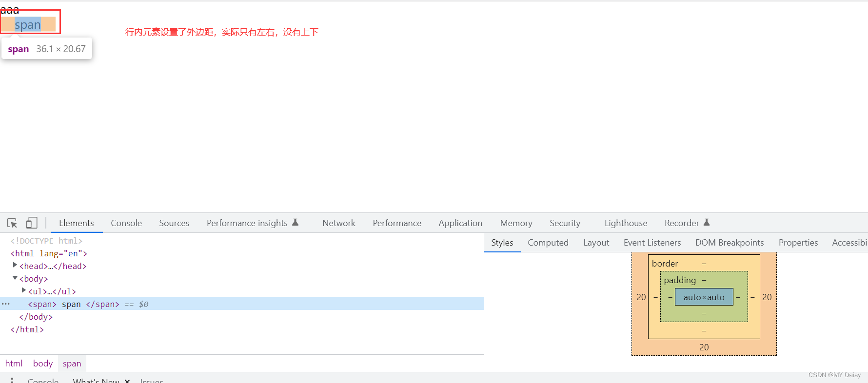
Task: Toggle the device toolbar icon
Action: (32, 223)
